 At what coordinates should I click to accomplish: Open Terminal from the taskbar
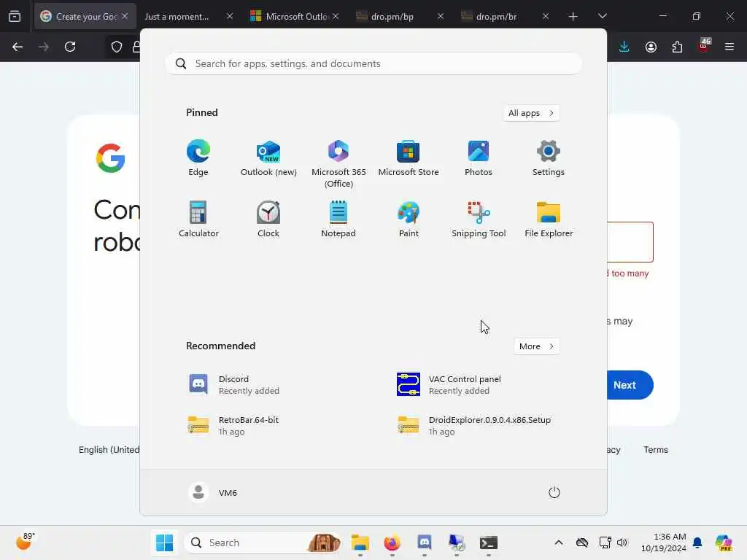tap(488, 542)
